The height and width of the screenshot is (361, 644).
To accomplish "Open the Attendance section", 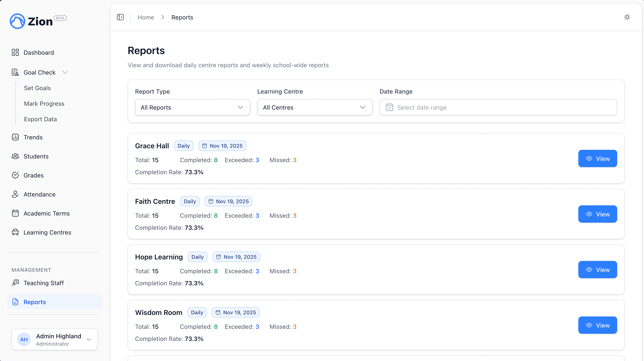I will 40,194.
